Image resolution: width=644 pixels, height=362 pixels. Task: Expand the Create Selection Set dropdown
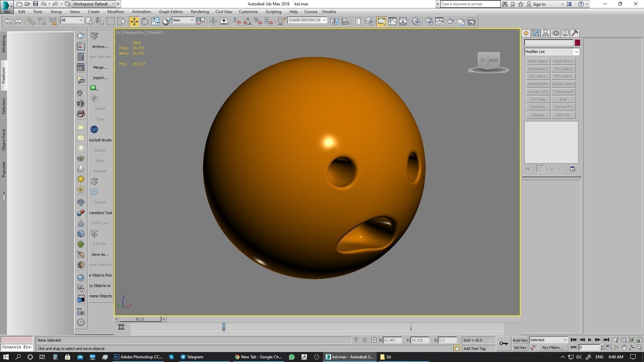point(324,20)
